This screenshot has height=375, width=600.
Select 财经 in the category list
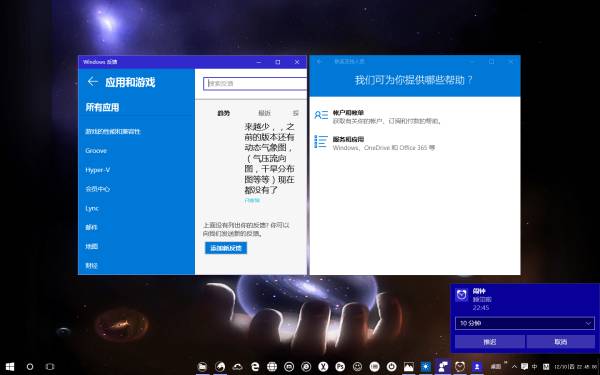pyautogui.click(x=91, y=266)
